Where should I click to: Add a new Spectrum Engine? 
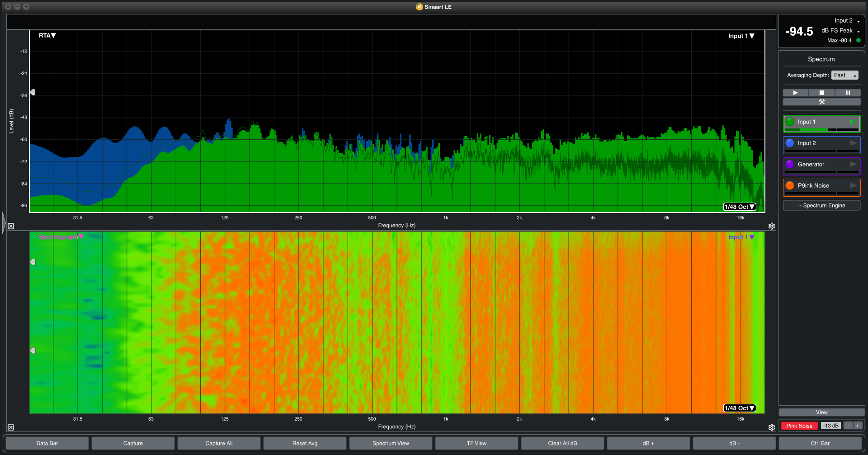point(821,205)
